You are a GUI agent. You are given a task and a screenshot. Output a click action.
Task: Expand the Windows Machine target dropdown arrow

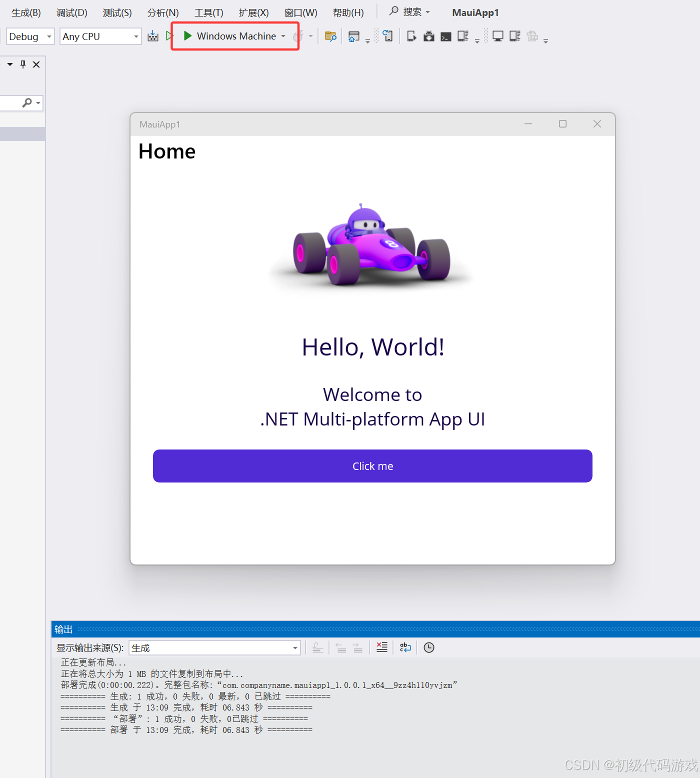coord(283,36)
